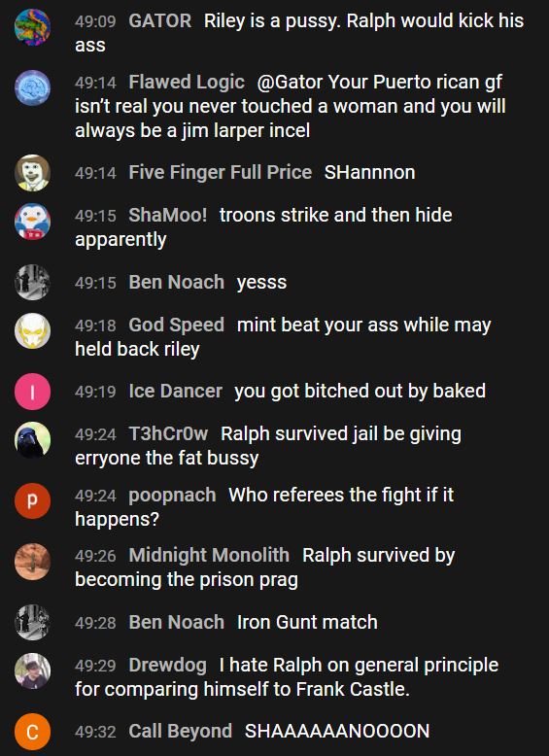Jump to the 49:32 timestamp

[x=95, y=732]
